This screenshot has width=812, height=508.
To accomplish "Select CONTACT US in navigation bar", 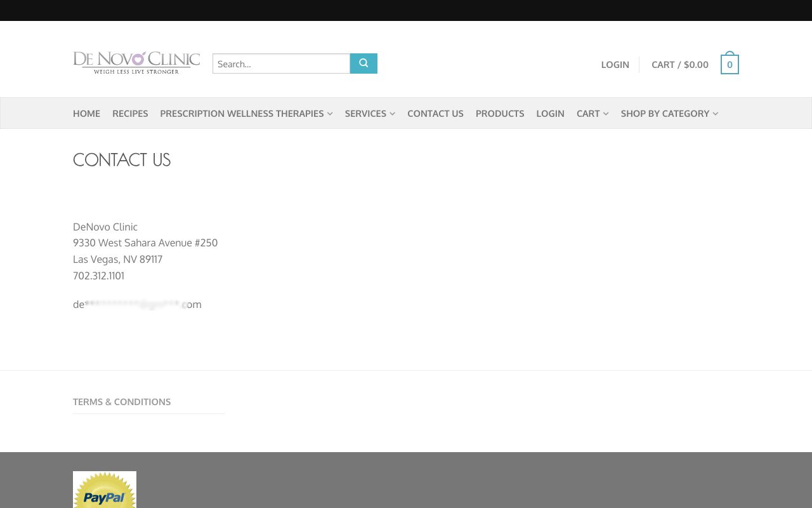I will coord(435,114).
